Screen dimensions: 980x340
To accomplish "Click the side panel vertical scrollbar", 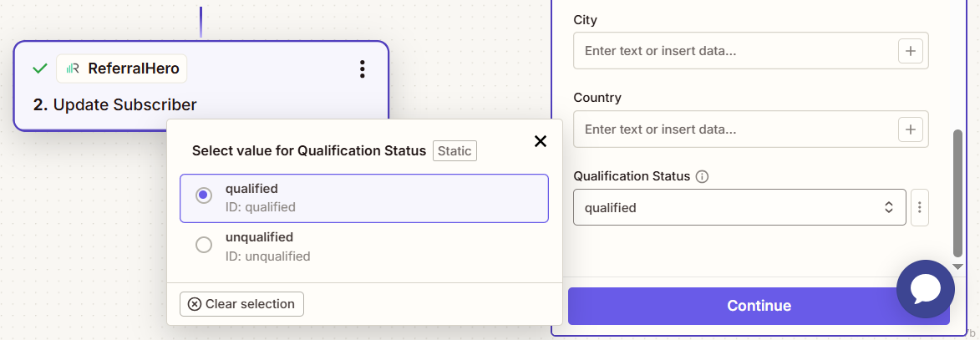I will click(957, 192).
